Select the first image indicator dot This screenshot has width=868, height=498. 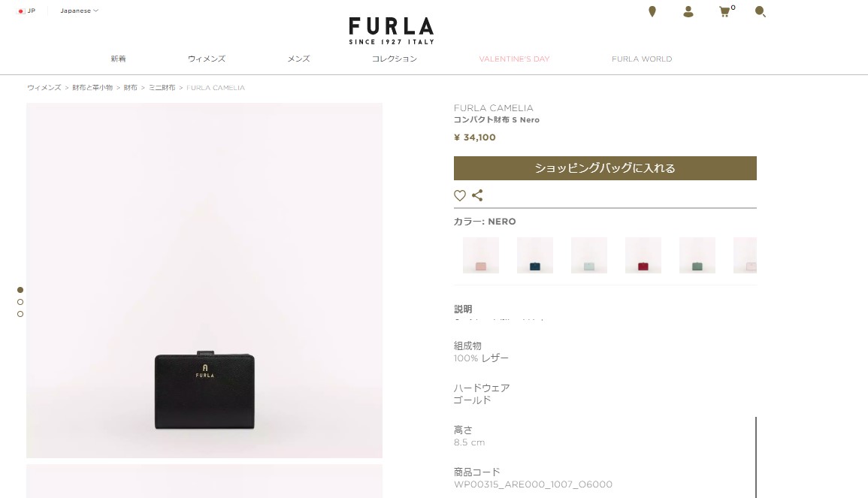pos(20,290)
